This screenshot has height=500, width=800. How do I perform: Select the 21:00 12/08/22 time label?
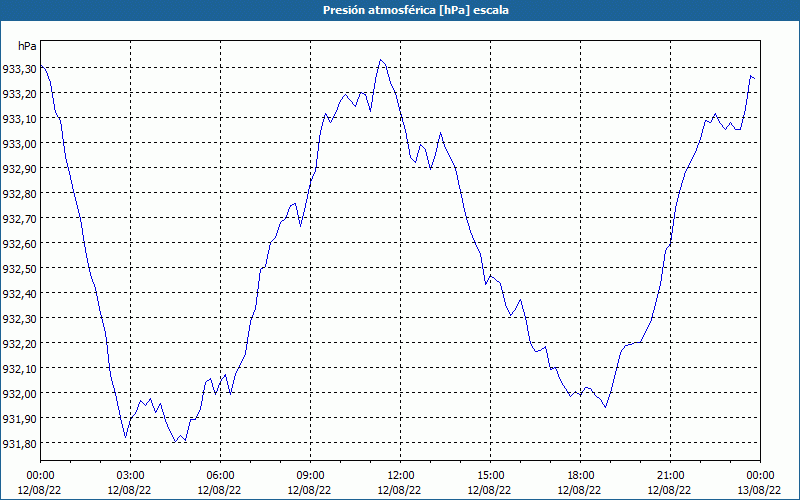[x=670, y=483]
